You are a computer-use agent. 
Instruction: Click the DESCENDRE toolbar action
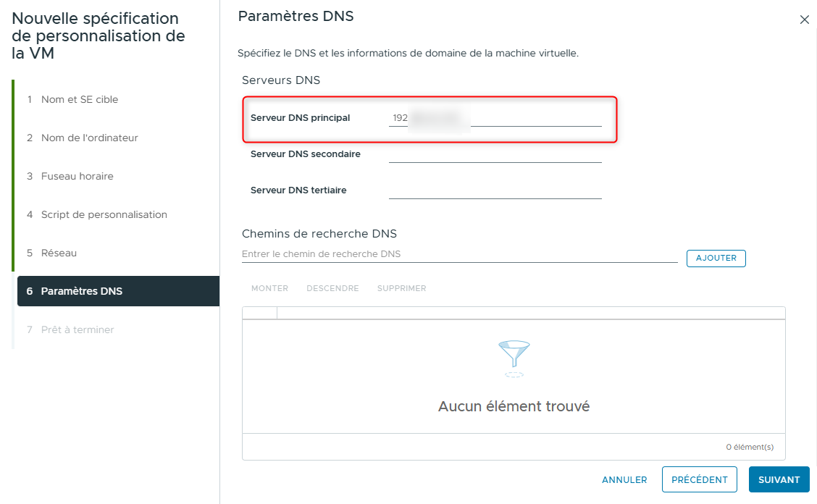click(332, 287)
